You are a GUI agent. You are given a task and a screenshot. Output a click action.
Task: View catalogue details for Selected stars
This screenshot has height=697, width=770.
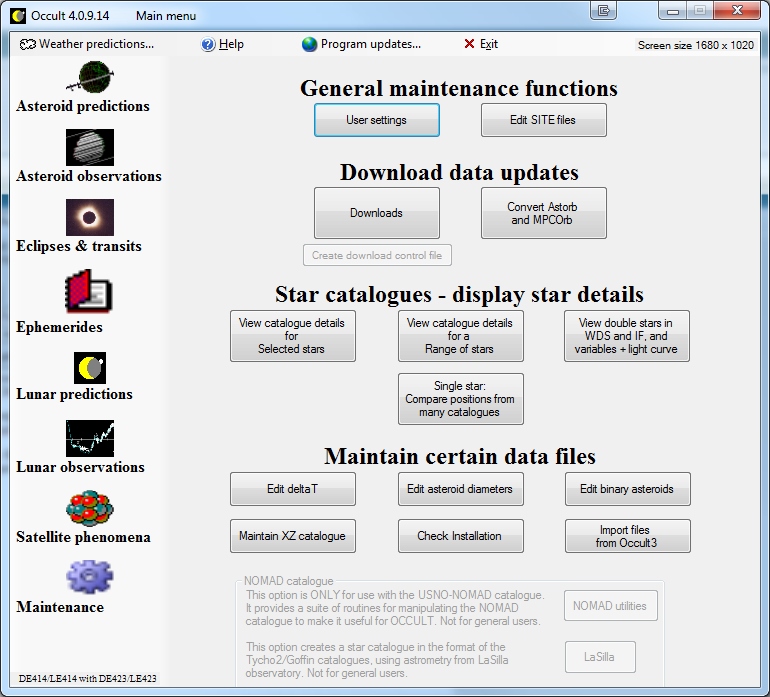(293, 336)
